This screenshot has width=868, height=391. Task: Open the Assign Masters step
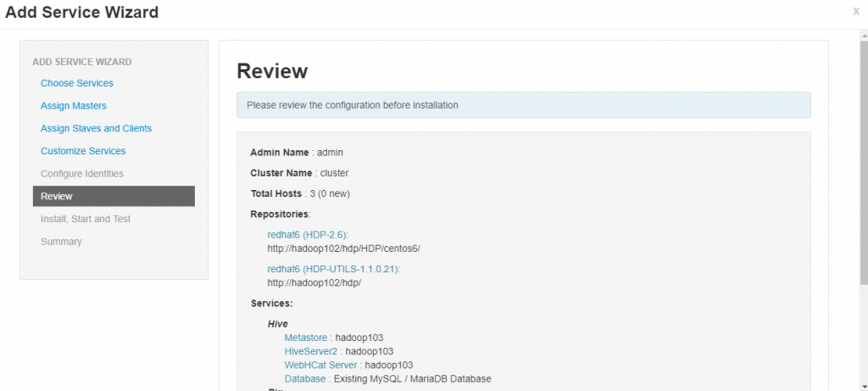point(74,106)
